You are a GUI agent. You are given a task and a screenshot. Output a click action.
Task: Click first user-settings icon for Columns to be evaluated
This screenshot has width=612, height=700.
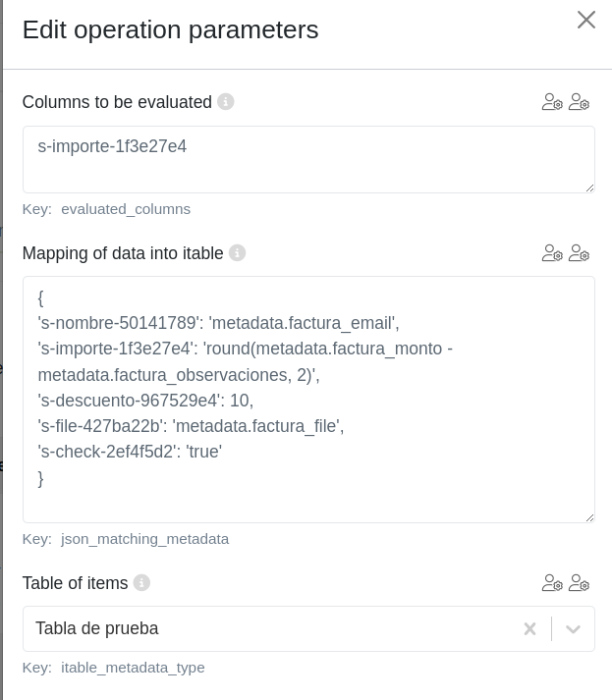point(552,102)
